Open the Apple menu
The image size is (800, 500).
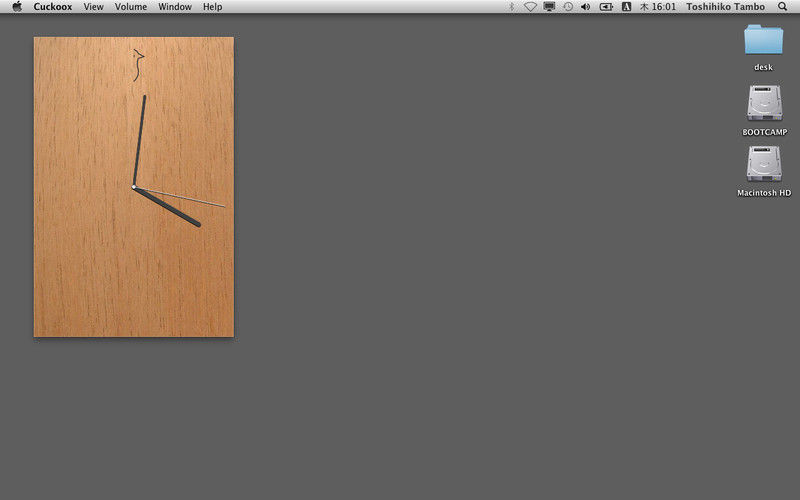(17, 7)
